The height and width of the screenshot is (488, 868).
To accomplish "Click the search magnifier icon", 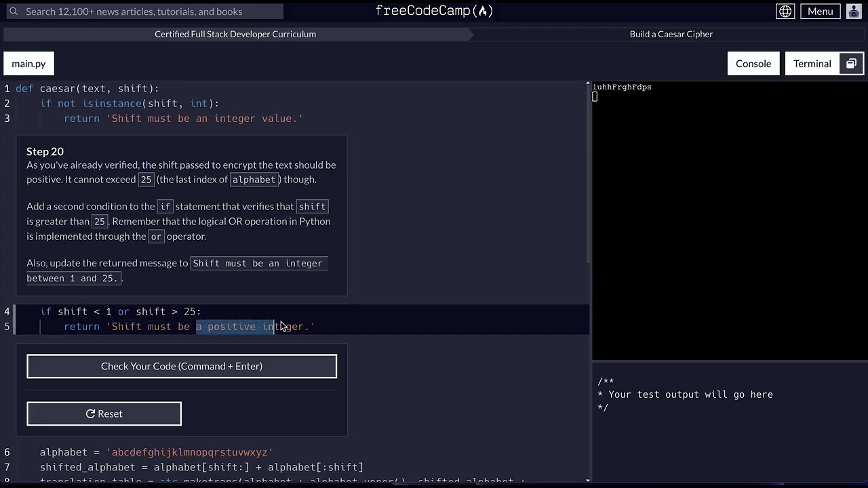I will pyautogui.click(x=13, y=12).
